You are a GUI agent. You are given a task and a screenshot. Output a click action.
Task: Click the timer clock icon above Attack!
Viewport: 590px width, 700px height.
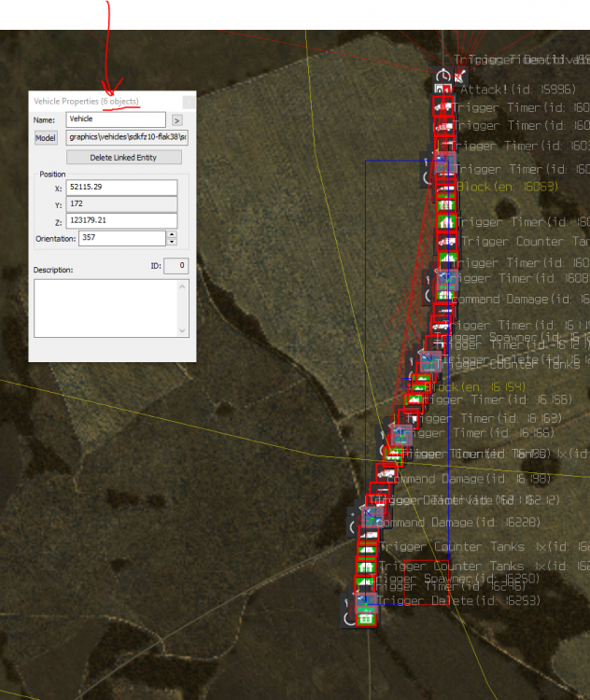tap(442, 76)
